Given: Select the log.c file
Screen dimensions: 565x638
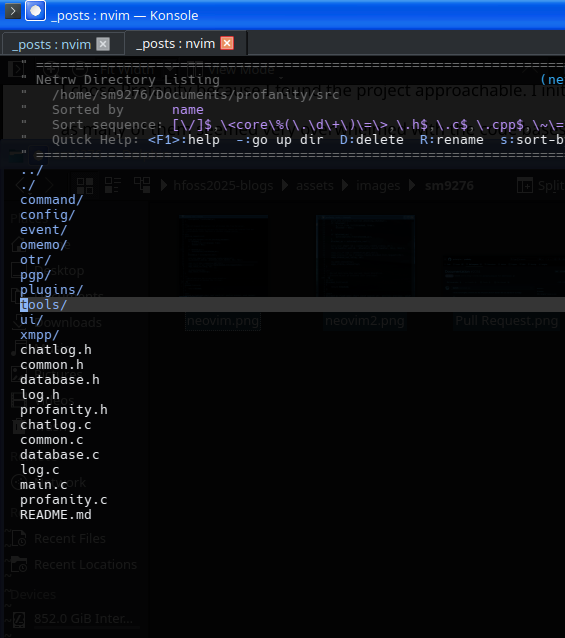Looking at the screenshot, I should (x=40, y=470).
